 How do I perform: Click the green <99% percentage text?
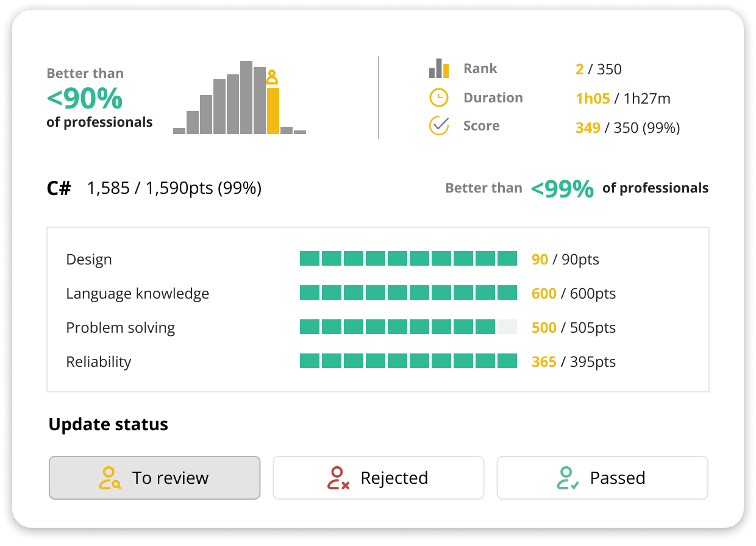[561, 189]
